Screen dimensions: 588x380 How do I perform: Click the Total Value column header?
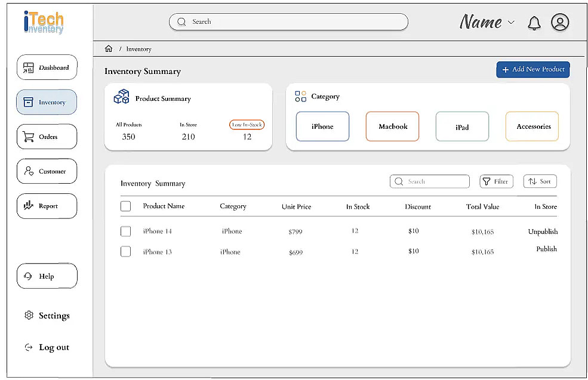(482, 206)
